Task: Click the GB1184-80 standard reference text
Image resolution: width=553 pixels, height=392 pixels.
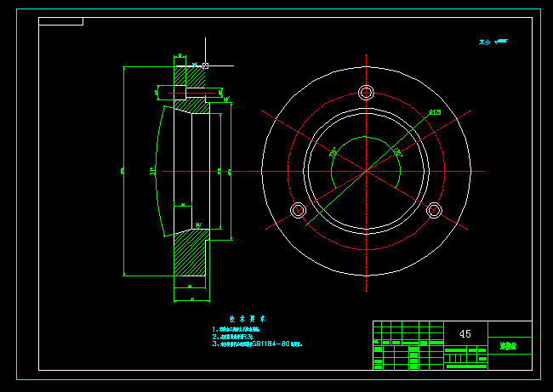Action: (271, 344)
